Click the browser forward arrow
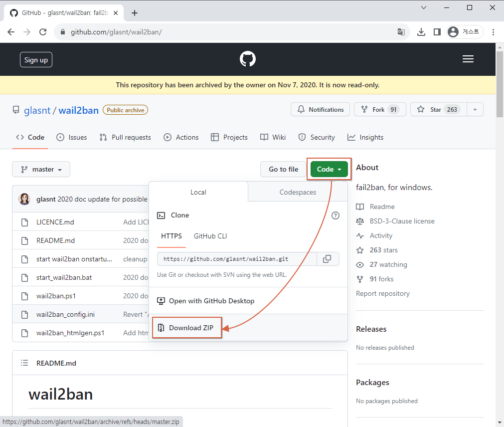The image size is (504, 427). (x=27, y=32)
